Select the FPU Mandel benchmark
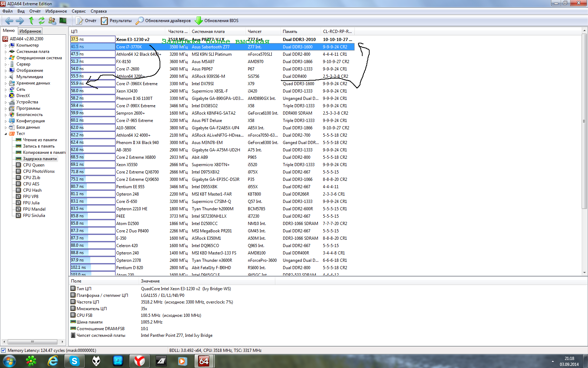This screenshot has height=368, width=588. (x=34, y=209)
